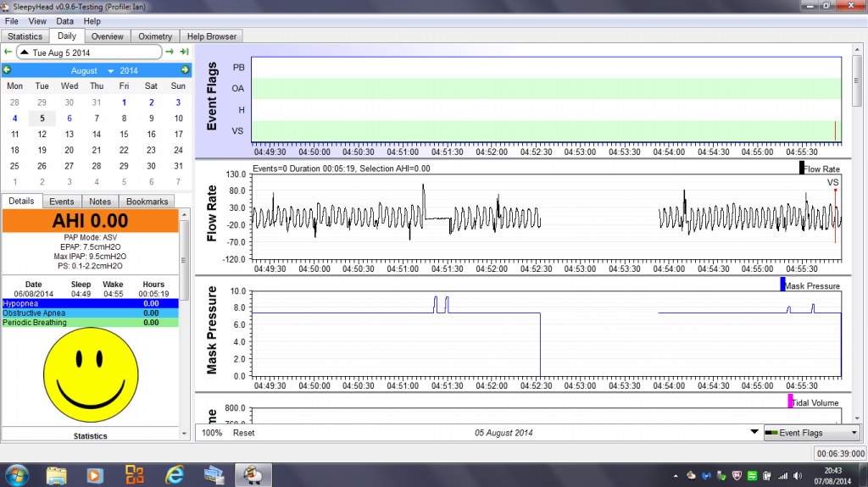Click scroll down arrow of graph area
This screenshot has height=487, width=868.
[x=857, y=419]
